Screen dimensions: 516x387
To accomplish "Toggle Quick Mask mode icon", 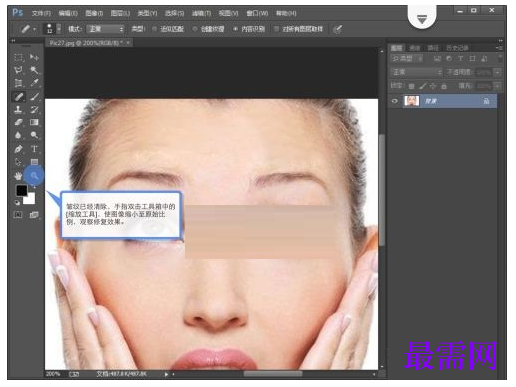I will [x=18, y=215].
